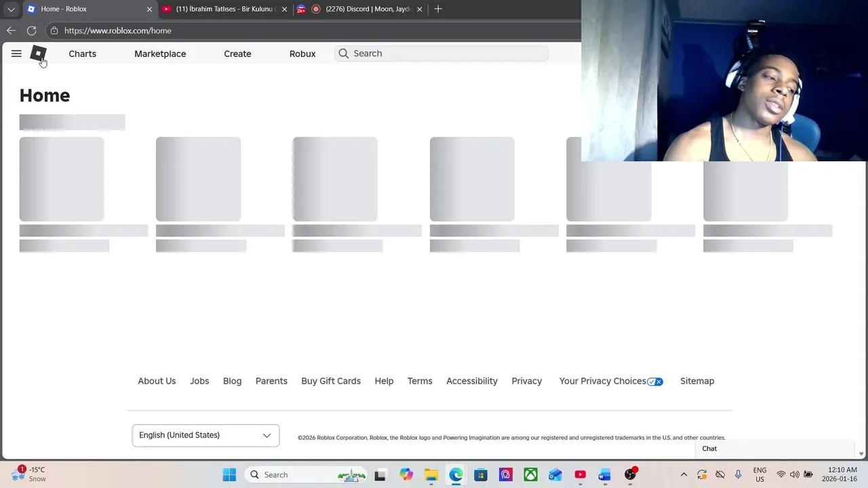
Task: Go back using the browser back arrow
Action: [x=11, y=30]
